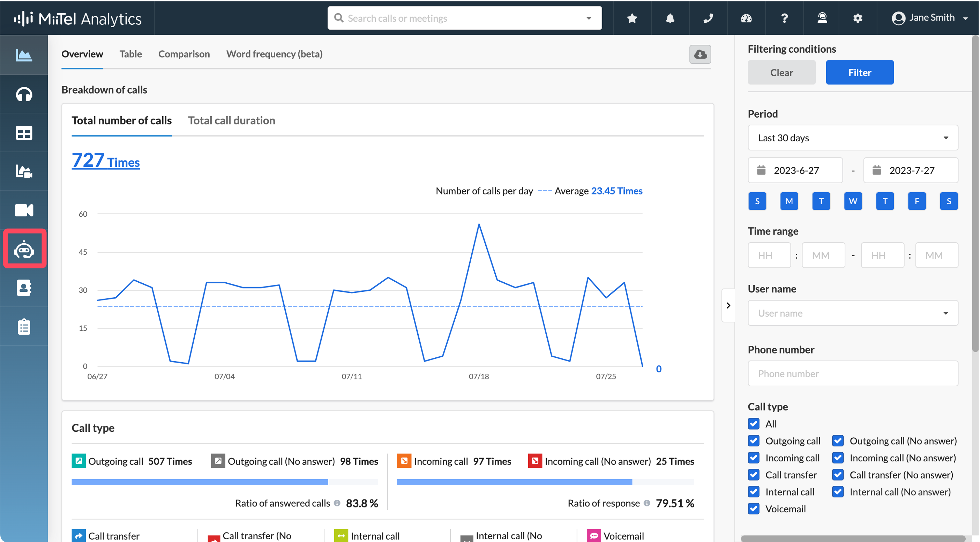This screenshot has width=980, height=542.
Task: Open the table grid sidebar icon
Action: click(x=24, y=133)
